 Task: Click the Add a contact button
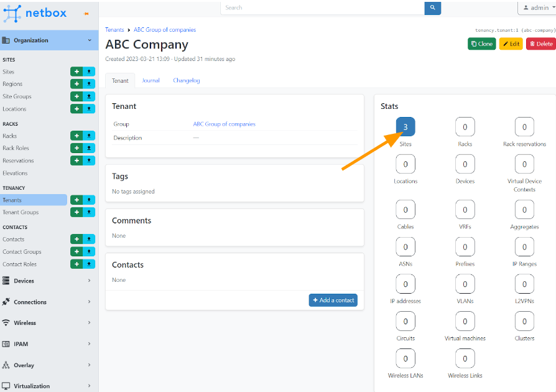coord(333,300)
